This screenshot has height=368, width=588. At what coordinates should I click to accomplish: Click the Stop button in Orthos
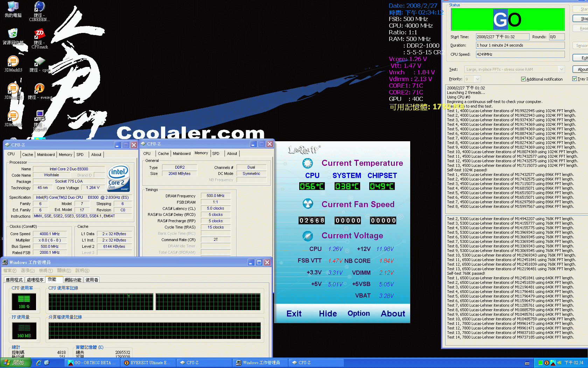pos(581,19)
